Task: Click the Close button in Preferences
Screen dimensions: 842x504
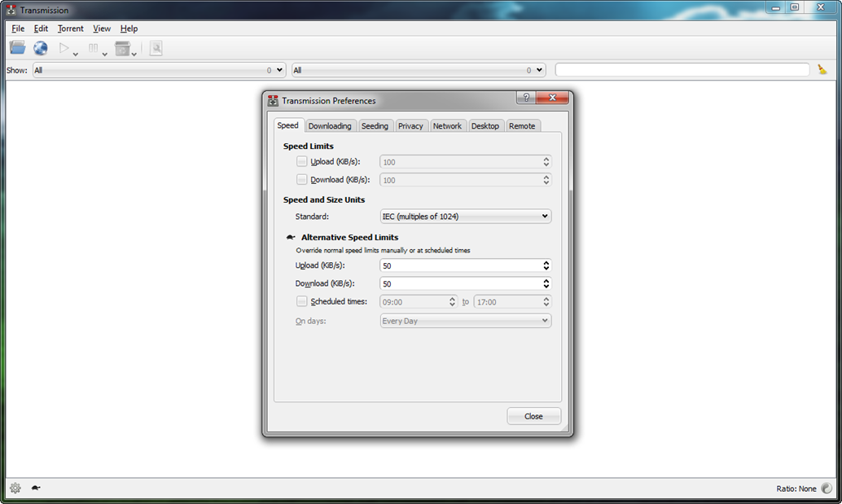Action: (x=533, y=416)
